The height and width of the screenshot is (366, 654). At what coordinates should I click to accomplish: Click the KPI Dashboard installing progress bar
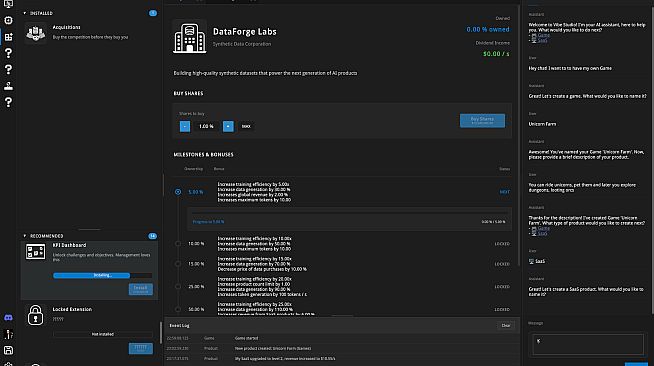pos(103,275)
